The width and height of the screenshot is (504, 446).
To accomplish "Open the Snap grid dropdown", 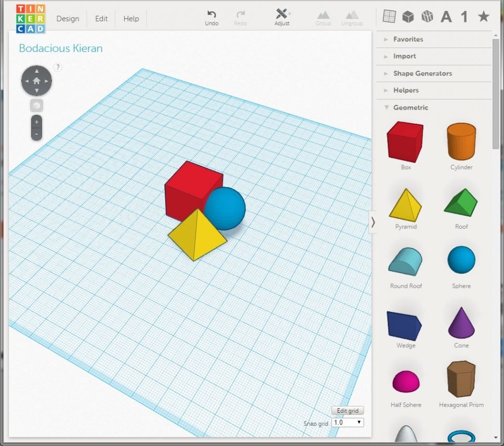I will (348, 423).
